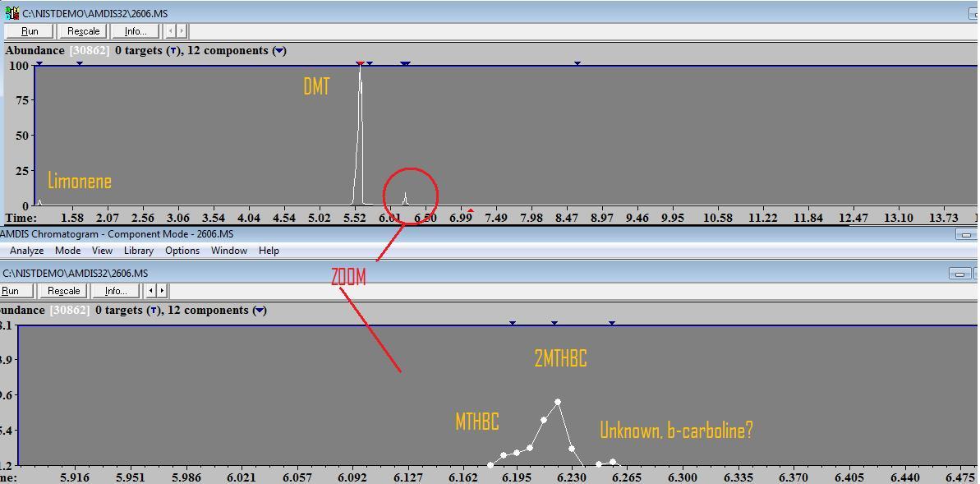Click the blue components triangle in upper legend

279,51
